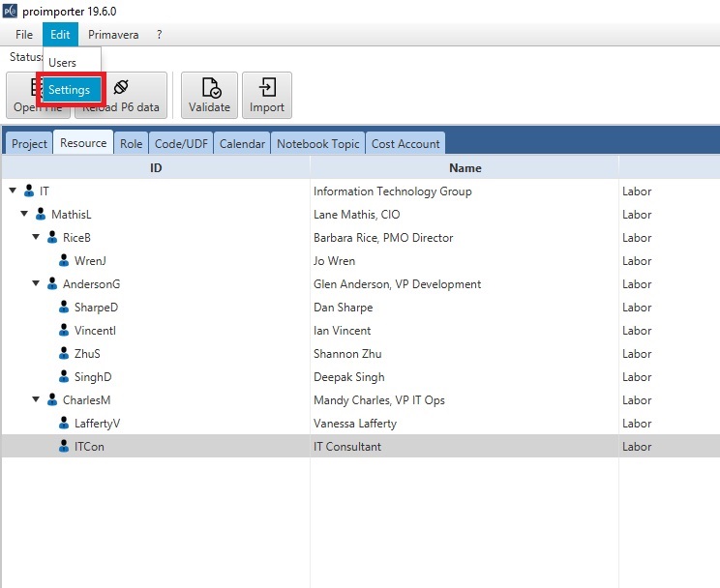
Task: Click the Validate toolbar icon
Action: 209,89
